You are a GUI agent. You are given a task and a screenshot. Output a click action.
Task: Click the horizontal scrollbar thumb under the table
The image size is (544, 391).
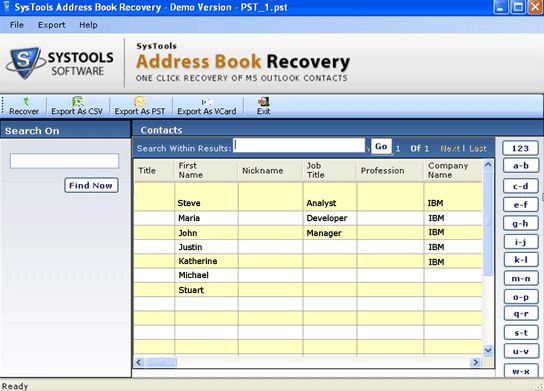click(x=162, y=363)
